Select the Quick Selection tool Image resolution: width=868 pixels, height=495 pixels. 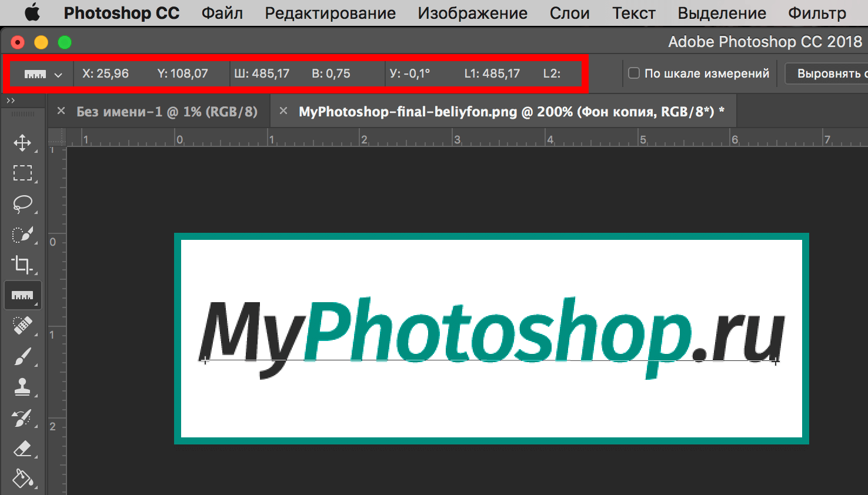click(22, 235)
